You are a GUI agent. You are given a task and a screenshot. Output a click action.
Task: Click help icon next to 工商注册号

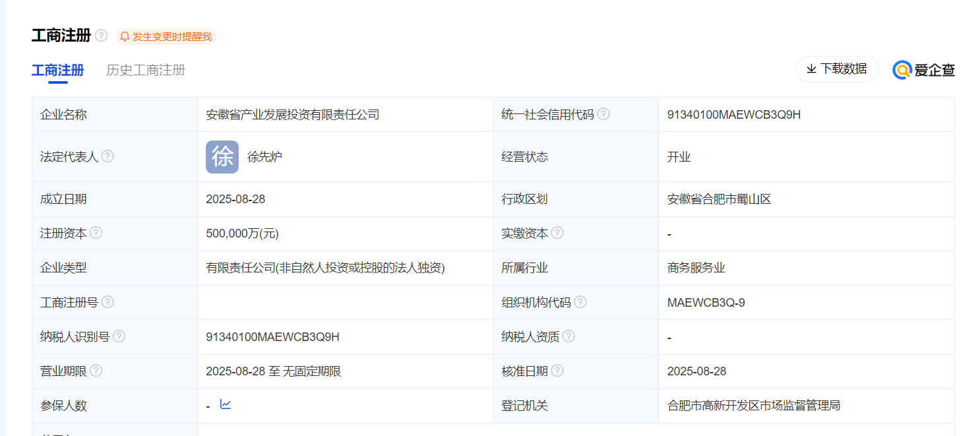107,302
